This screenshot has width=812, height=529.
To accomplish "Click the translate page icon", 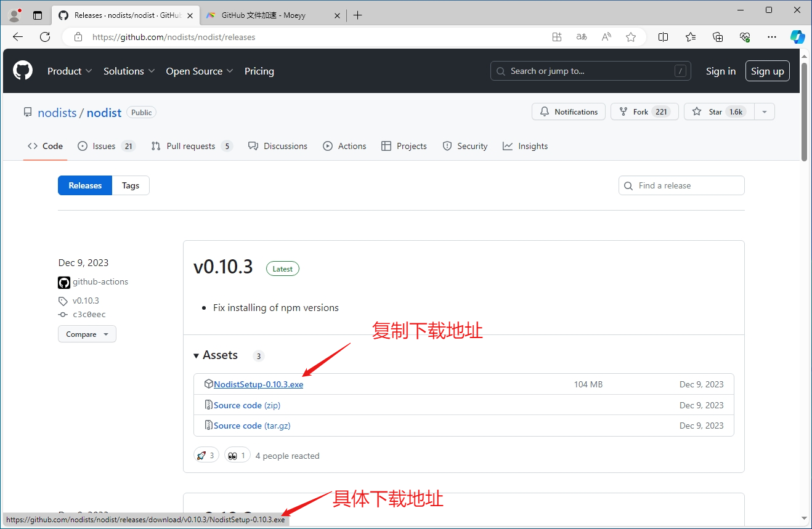I will tap(582, 37).
